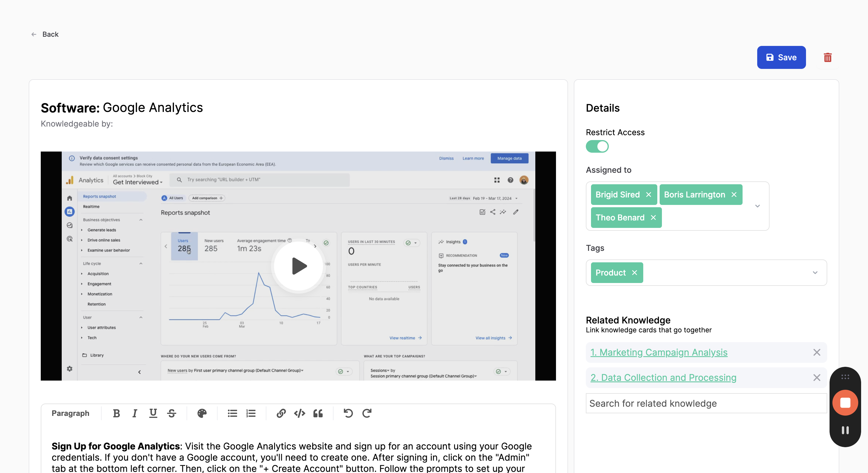Collapse the Business objectives section

(141, 220)
